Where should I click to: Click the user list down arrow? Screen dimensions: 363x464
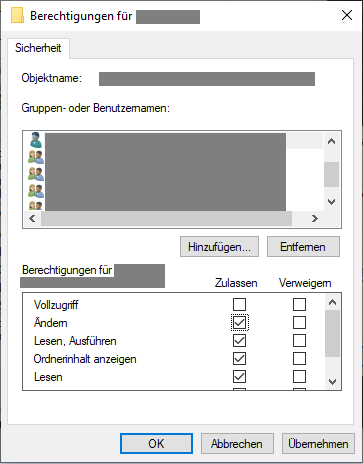(331, 202)
